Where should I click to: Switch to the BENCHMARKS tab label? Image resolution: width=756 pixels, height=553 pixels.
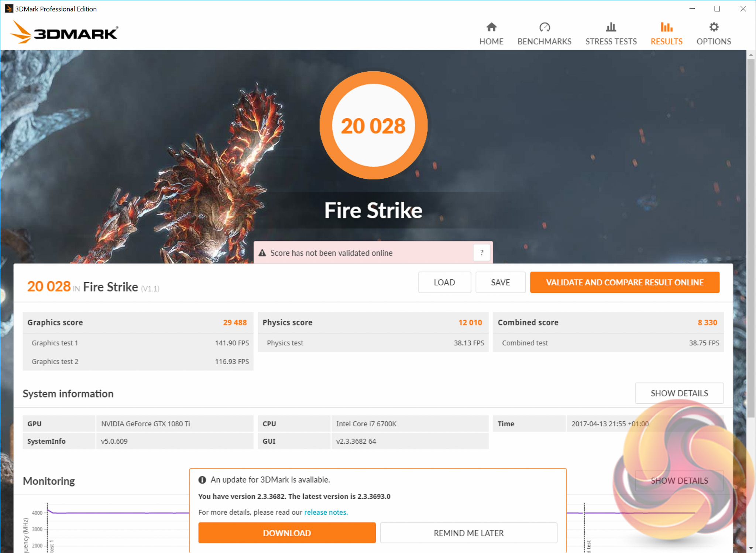[544, 41]
